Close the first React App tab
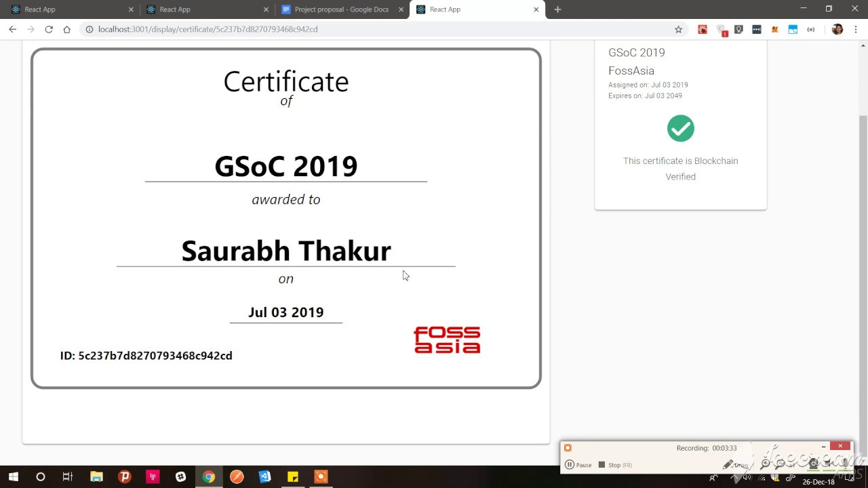 [131, 9]
